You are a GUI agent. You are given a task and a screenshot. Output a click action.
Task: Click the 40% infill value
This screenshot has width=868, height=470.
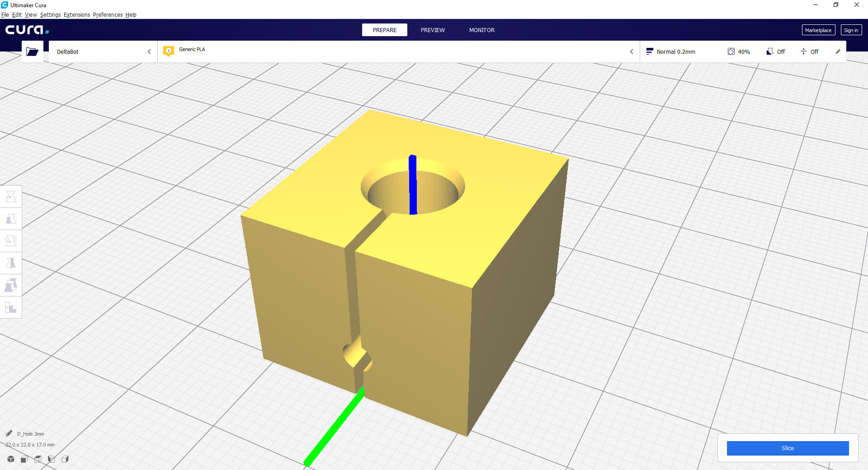point(744,52)
